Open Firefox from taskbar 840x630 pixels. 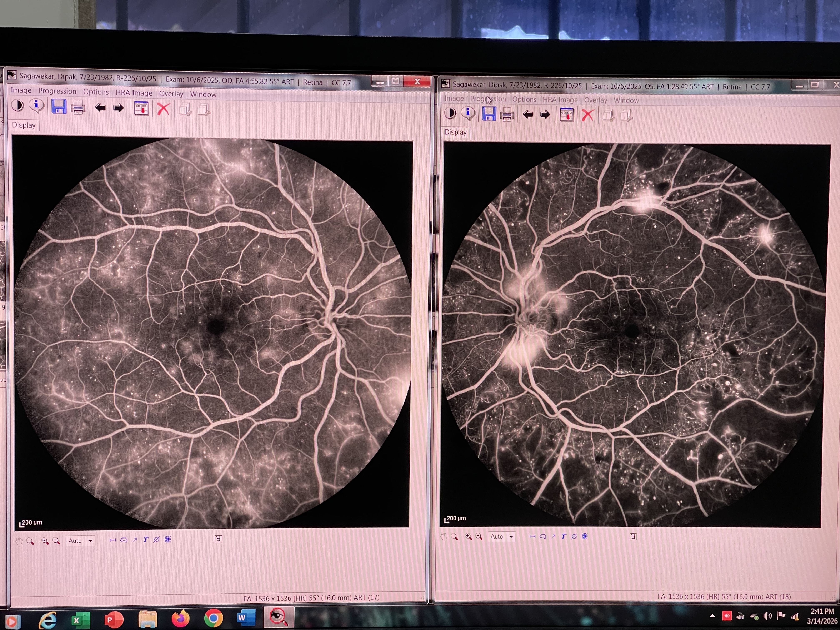click(x=180, y=619)
